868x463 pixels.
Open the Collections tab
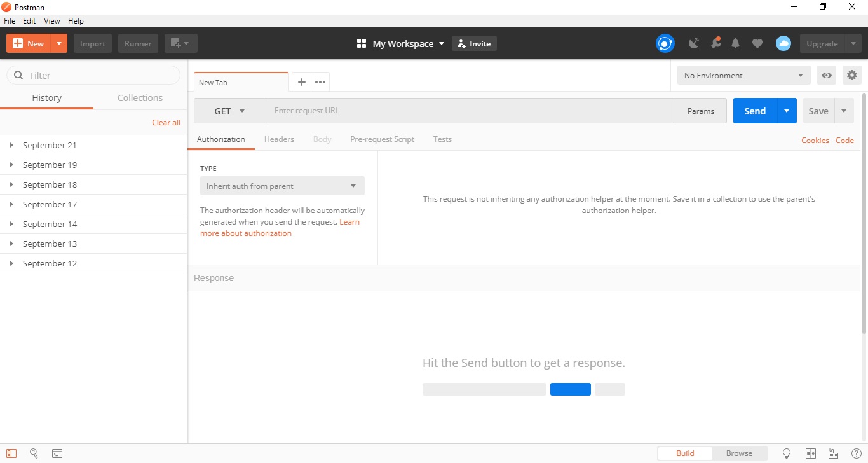pos(140,97)
